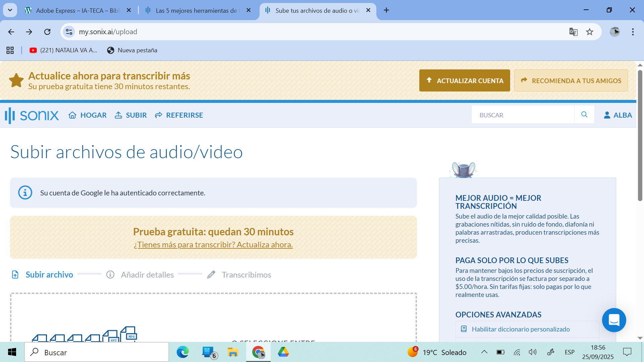Click RECOMIENDA A TUS AMIGOS button
The height and width of the screenshot is (362, 644).
point(571,80)
